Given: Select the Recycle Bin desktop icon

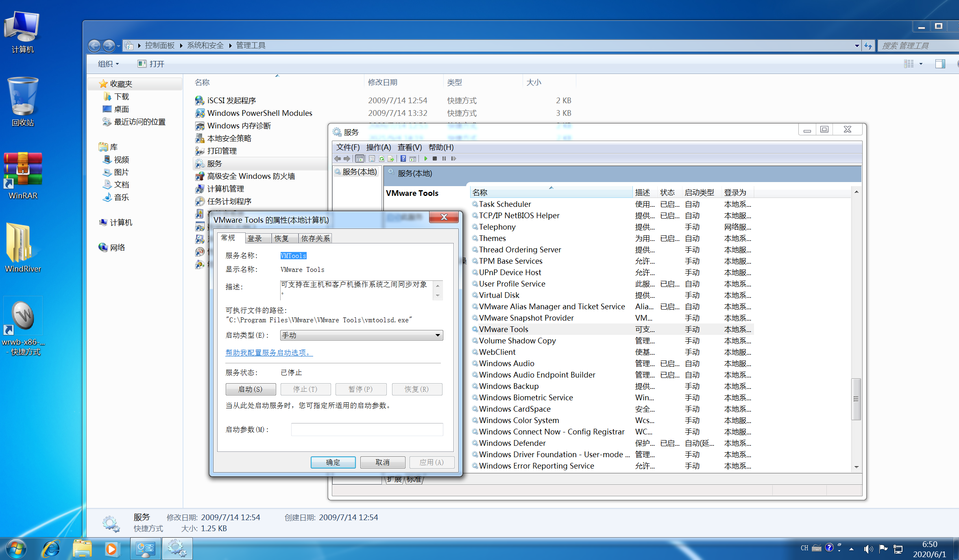Looking at the screenshot, I should pos(23,102).
